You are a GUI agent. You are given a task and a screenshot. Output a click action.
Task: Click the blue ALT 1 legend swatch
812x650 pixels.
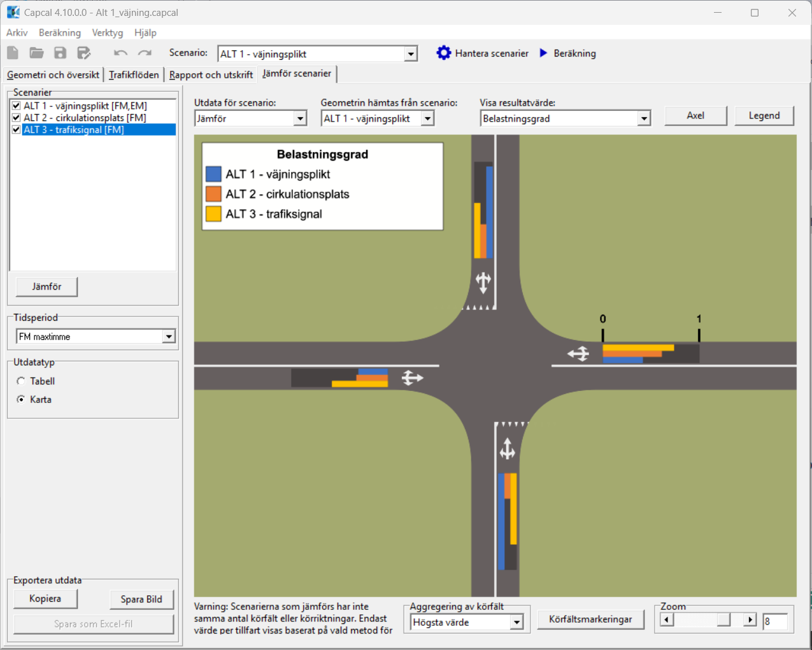pyautogui.click(x=213, y=174)
